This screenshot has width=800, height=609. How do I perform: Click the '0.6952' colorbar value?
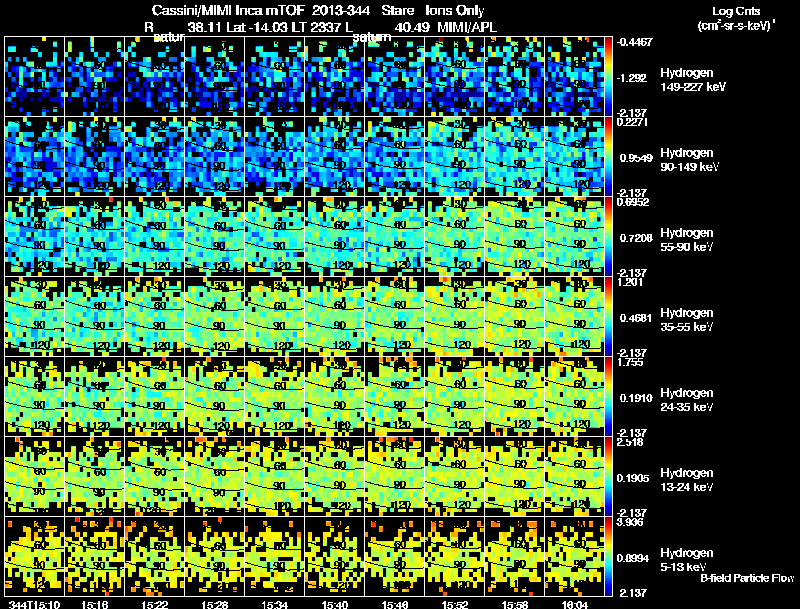[633, 202]
